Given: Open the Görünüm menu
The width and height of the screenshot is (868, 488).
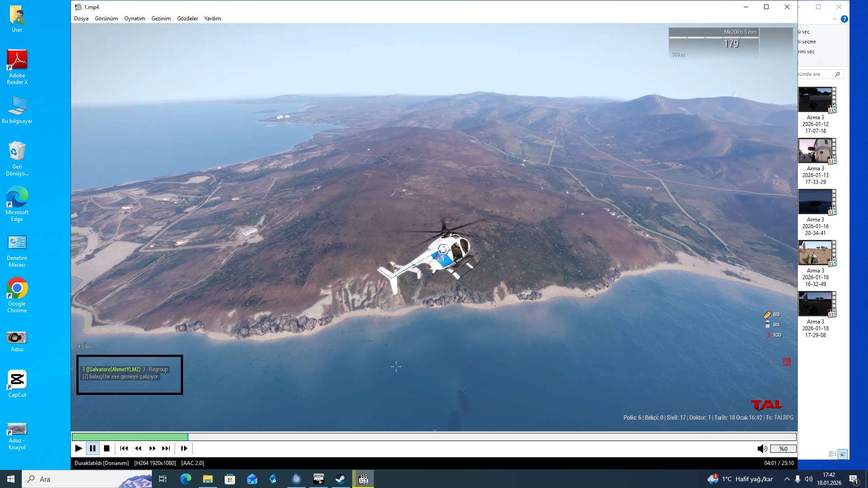Looking at the screenshot, I should click(x=106, y=19).
